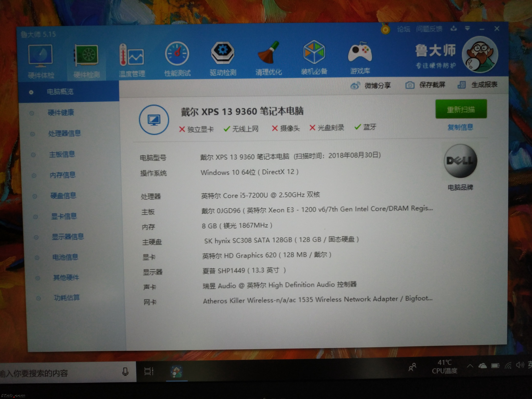Open 显卡信息 in the left panel
Viewport: 532px width, 399px height.
pos(64,216)
